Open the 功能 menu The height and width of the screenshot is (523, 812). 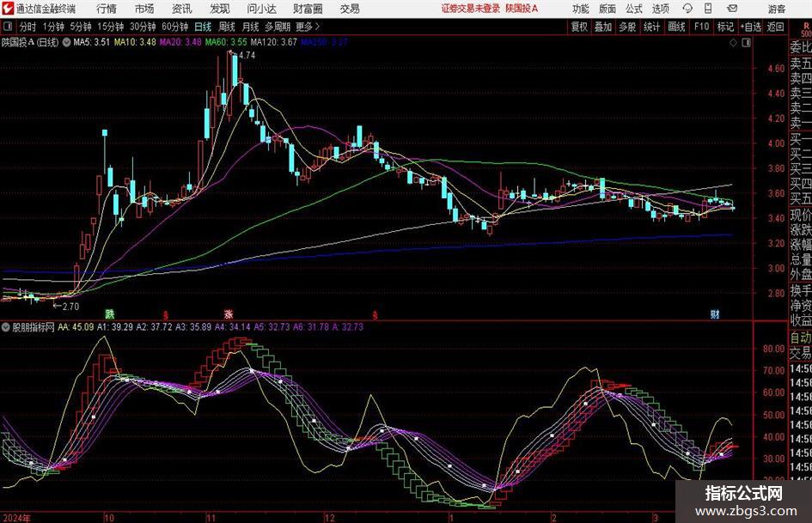581,9
